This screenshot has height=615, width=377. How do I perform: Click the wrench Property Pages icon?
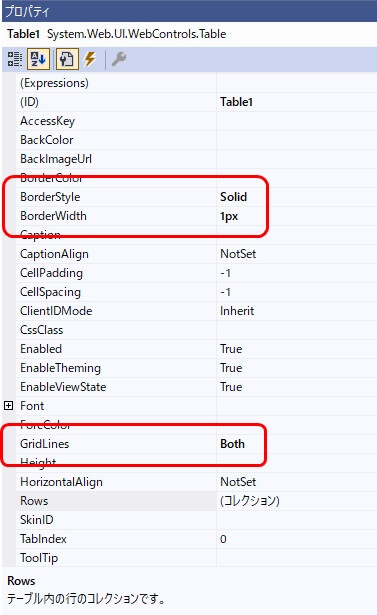[x=119, y=59]
